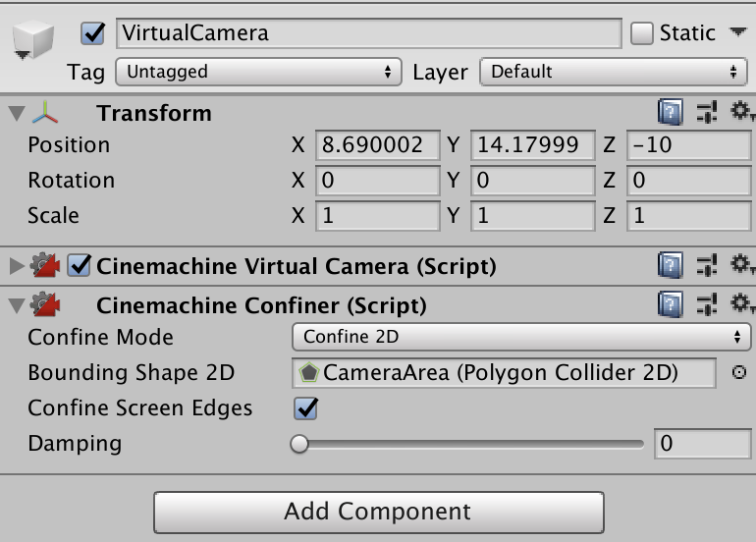Click the Rotation label
The height and width of the screenshot is (542, 756).
(x=72, y=181)
